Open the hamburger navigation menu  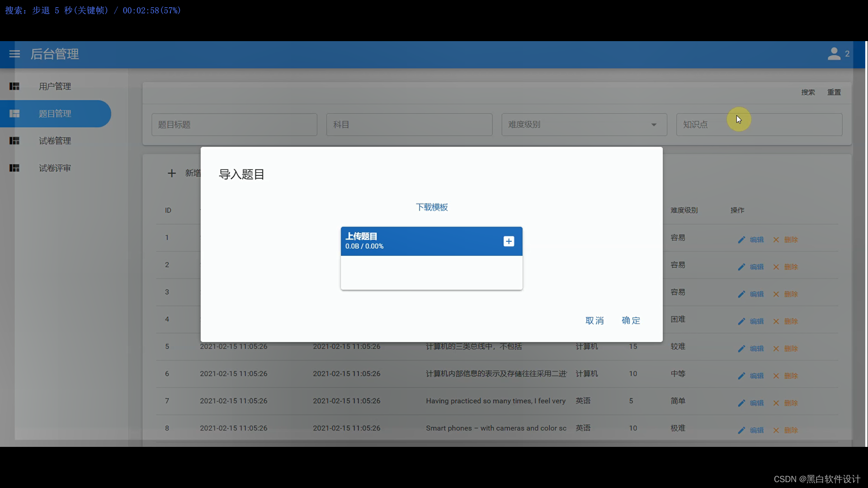click(14, 54)
